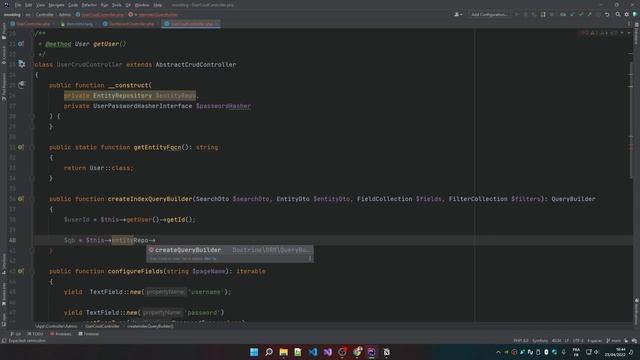Click the rollback undo arrow icon

coord(607,14)
